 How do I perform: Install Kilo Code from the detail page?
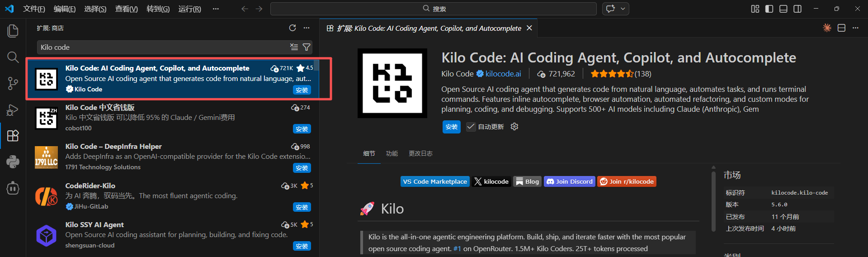[451, 127]
